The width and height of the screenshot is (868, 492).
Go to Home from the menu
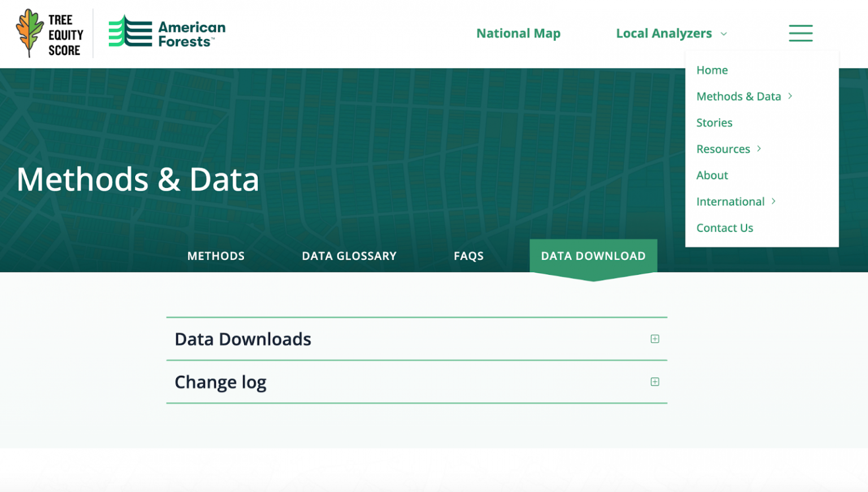coord(712,70)
